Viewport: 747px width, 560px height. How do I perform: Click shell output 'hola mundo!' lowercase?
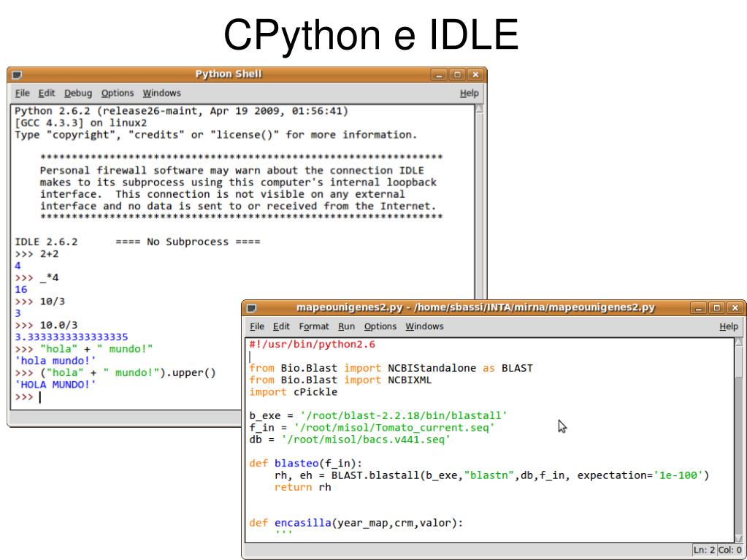pos(55,361)
